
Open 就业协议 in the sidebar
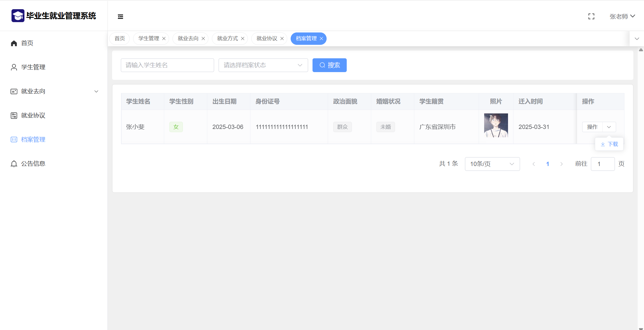click(33, 115)
